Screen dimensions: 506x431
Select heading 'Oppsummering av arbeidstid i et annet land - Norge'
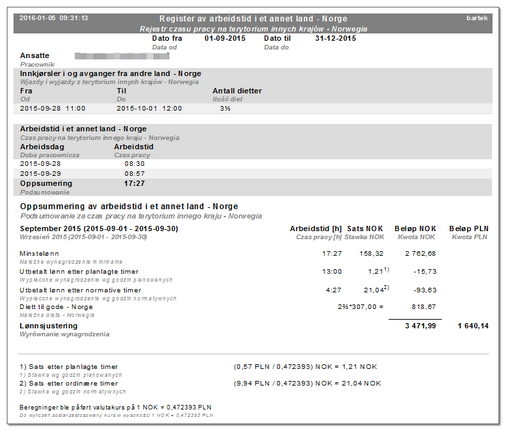(x=129, y=206)
